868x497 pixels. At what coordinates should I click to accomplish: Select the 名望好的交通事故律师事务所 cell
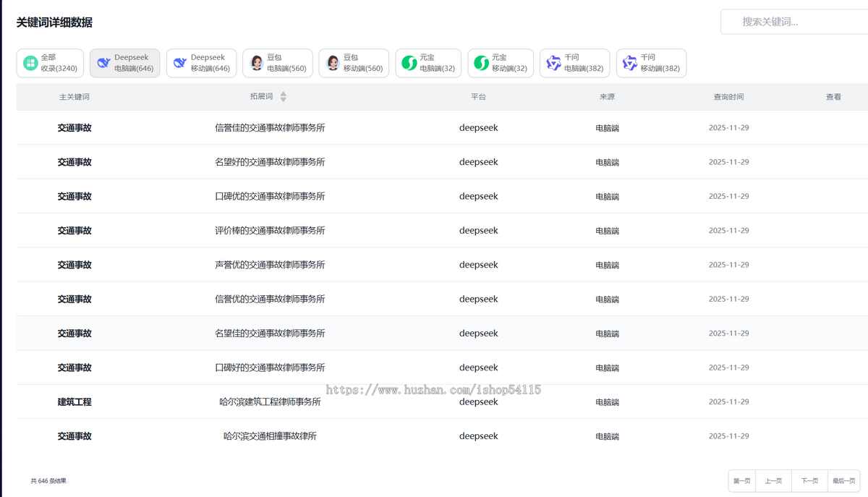270,162
